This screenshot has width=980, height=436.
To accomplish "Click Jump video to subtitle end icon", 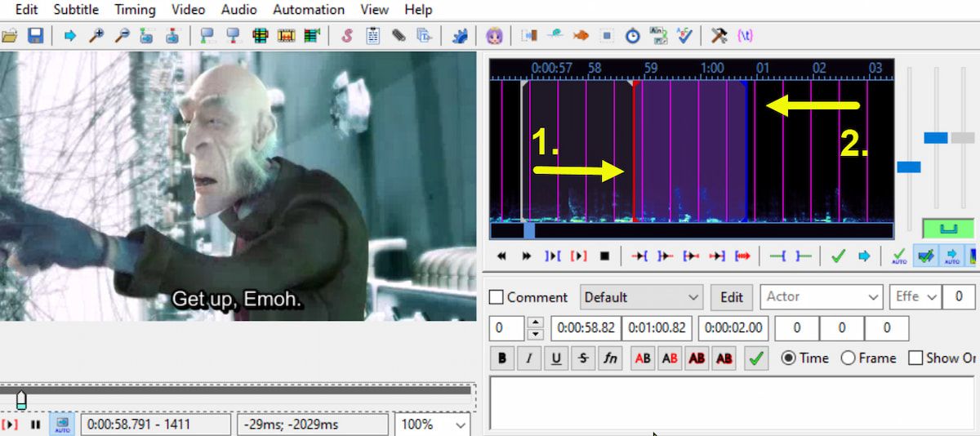I will pyautogui.click(x=172, y=36).
